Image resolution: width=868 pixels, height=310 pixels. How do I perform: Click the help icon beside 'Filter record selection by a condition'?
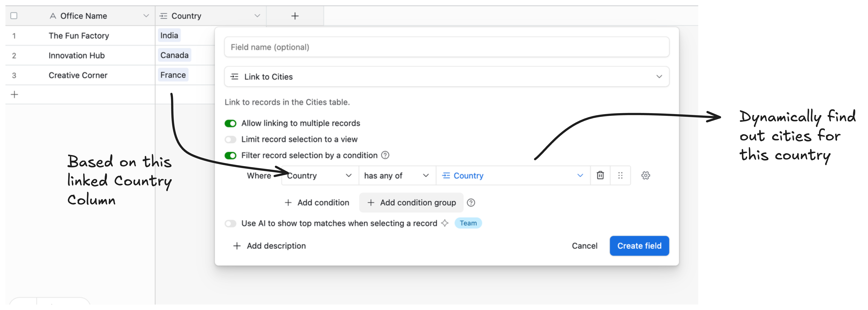click(x=385, y=155)
